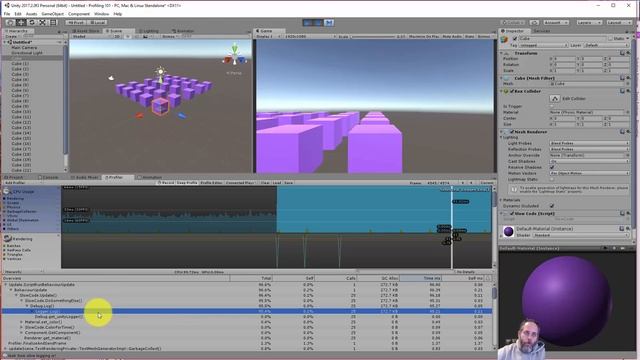Click the Pause button

pyautogui.click(x=318, y=23)
